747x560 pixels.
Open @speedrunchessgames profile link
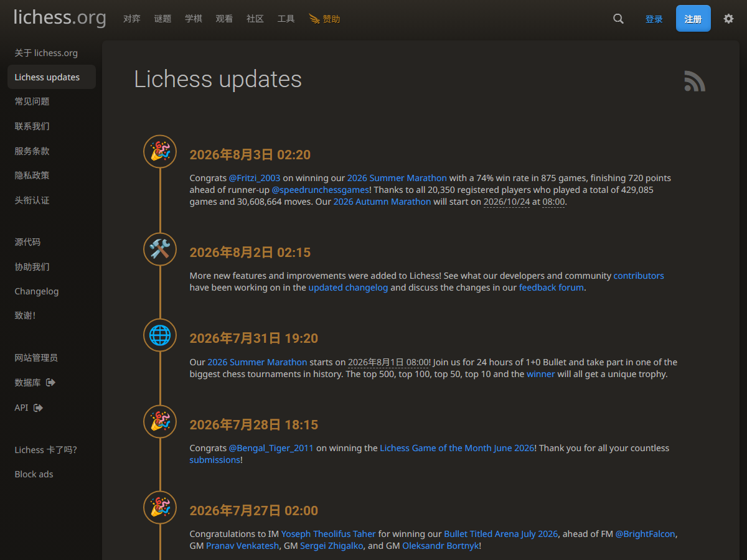click(x=321, y=190)
